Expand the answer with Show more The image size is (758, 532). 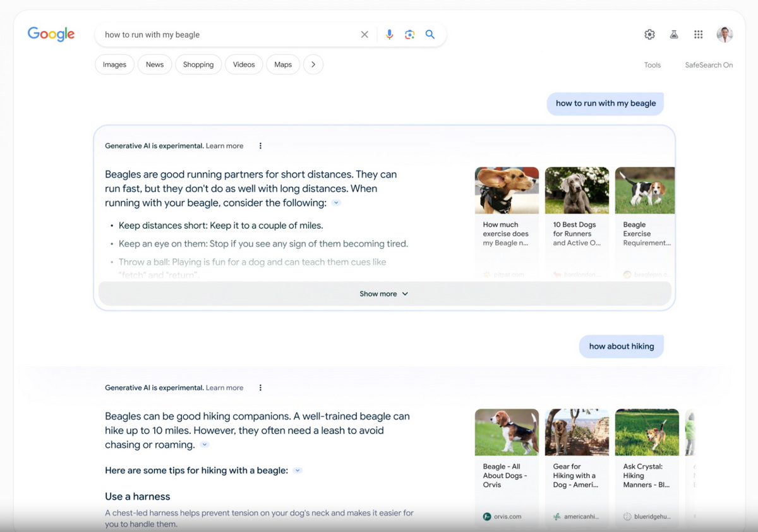coord(385,294)
